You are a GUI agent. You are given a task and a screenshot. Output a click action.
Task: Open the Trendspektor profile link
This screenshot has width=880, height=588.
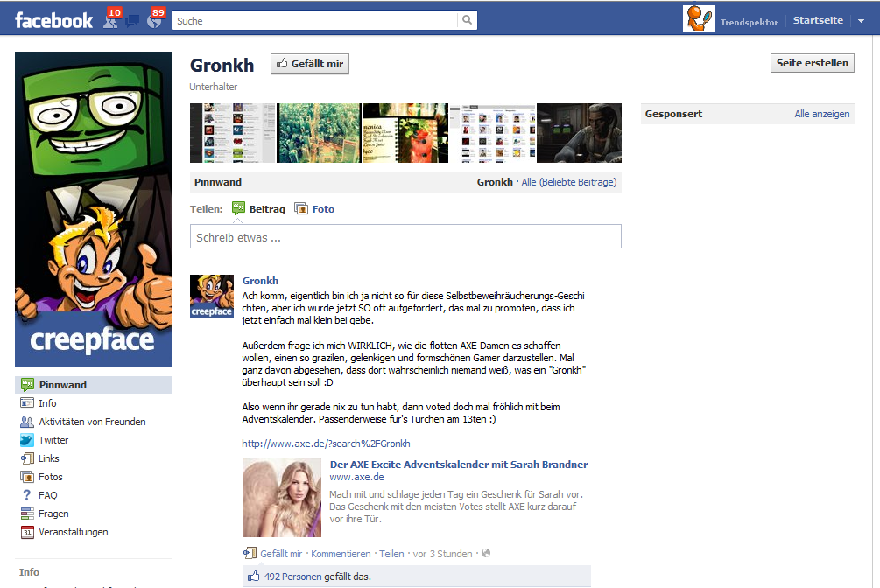click(x=750, y=23)
